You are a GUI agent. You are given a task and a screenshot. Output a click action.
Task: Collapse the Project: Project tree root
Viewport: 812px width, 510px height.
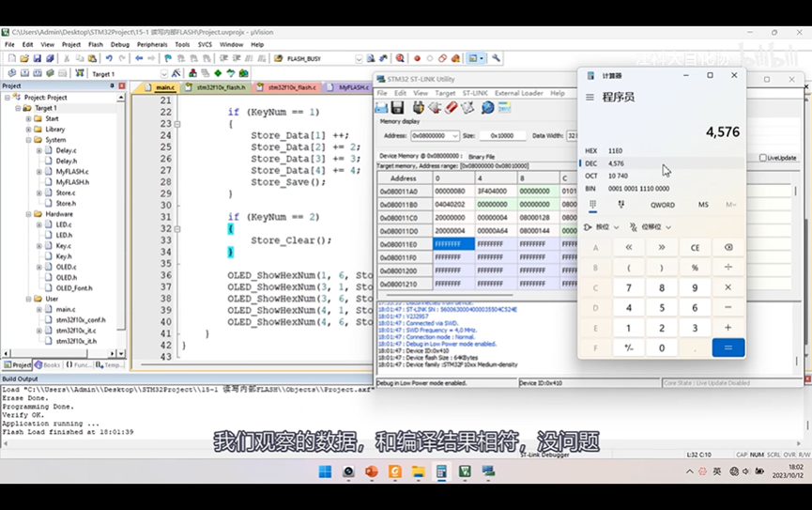point(8,98)
